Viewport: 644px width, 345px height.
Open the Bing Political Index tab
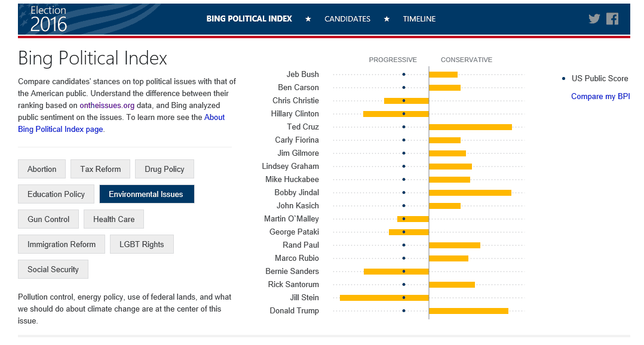coord(249,19)
